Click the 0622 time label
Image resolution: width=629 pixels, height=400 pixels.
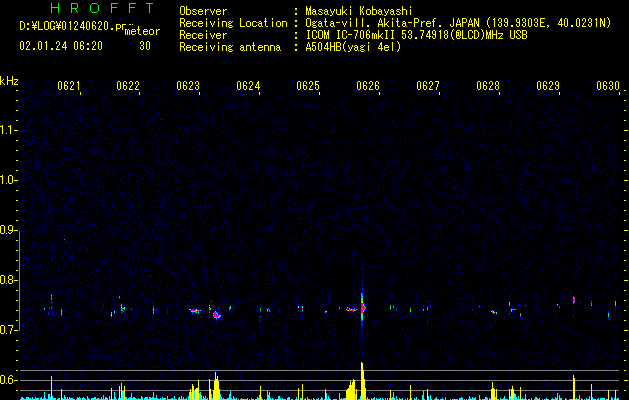click(128, 86)
